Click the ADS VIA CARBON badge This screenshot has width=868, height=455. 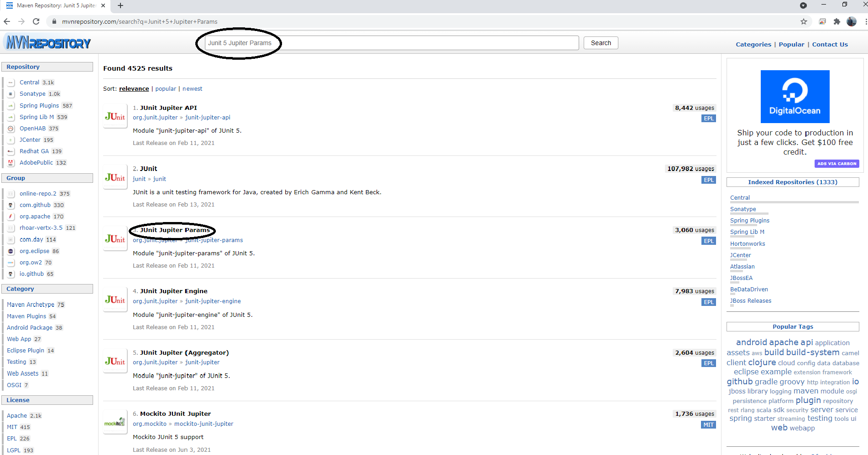point(837,164)
